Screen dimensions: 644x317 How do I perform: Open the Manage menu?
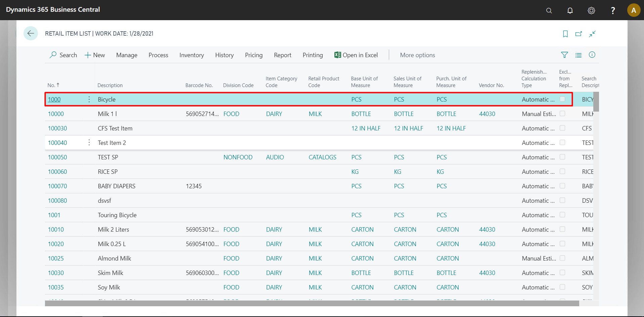[x=127, y=55]
